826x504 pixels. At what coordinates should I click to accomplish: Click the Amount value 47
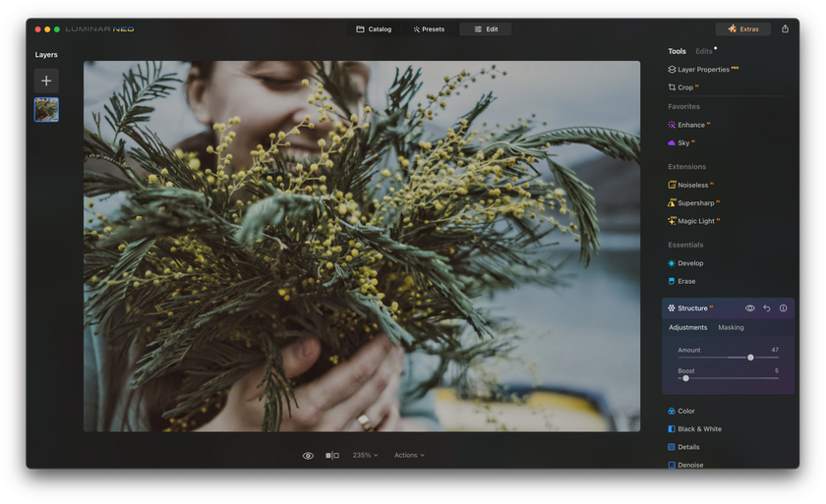pos(775,350)
